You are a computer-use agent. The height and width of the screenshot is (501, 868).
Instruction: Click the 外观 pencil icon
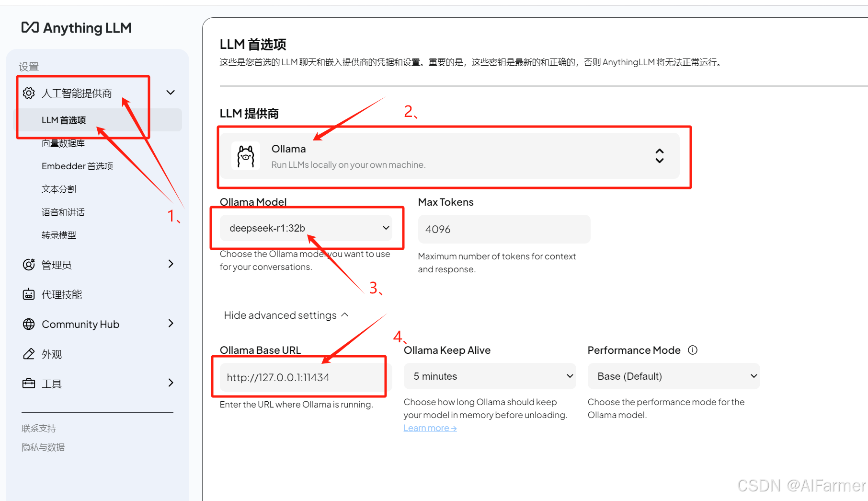click(29, 354)
